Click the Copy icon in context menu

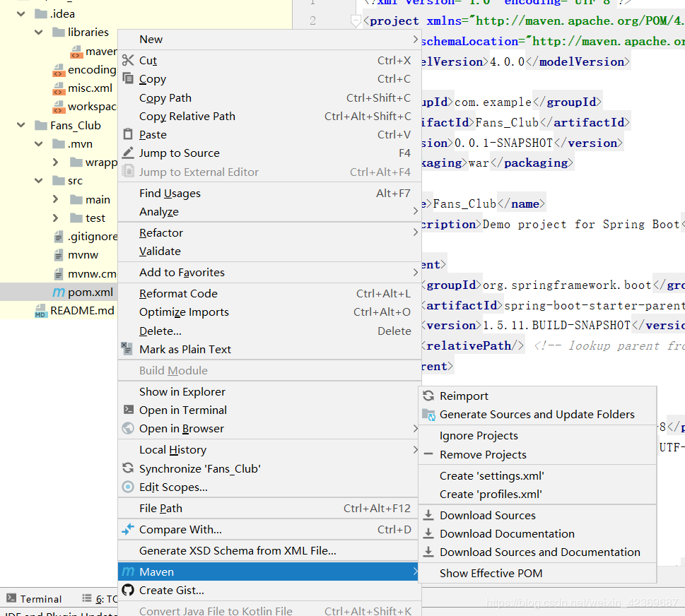(x=128, y=78)
